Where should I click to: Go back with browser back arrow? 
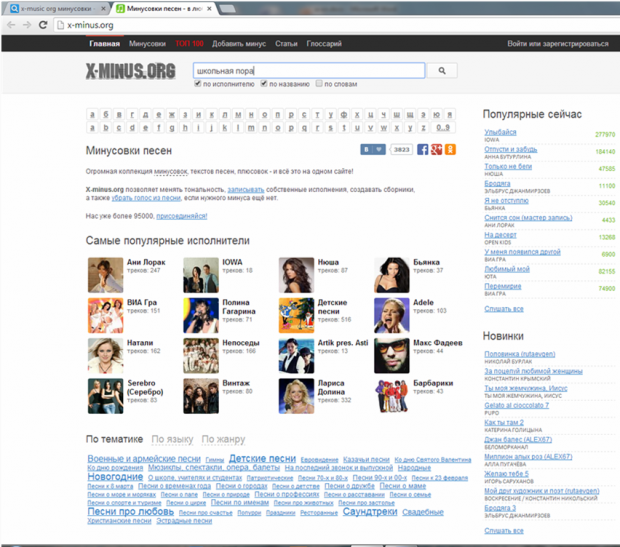[11, 25]
